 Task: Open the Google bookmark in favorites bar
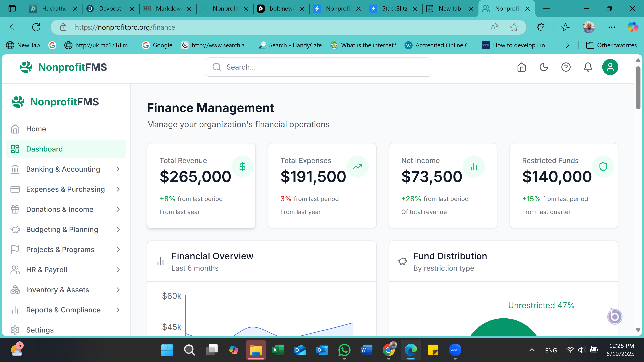click(157, 45)
